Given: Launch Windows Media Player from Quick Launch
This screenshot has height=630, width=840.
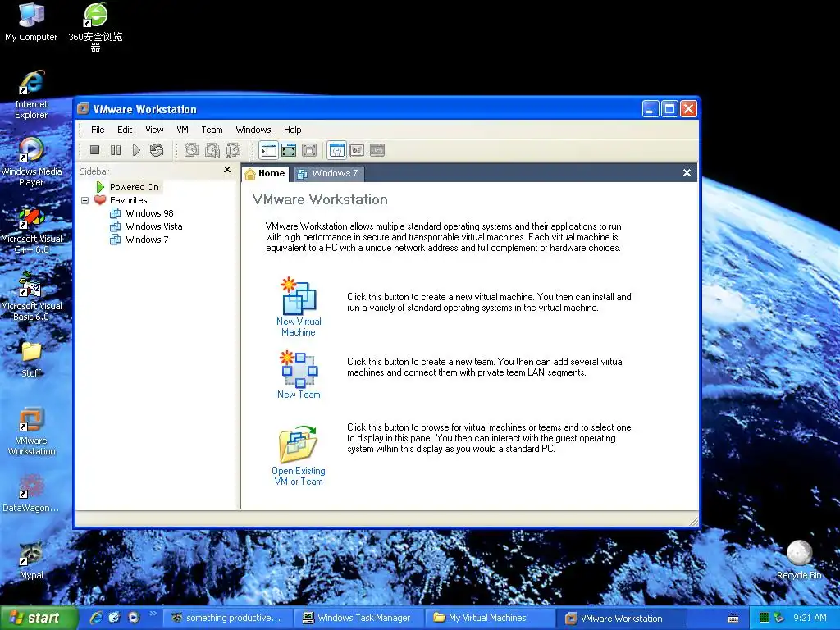Looking at the screenshot, I should coord(134,618).
